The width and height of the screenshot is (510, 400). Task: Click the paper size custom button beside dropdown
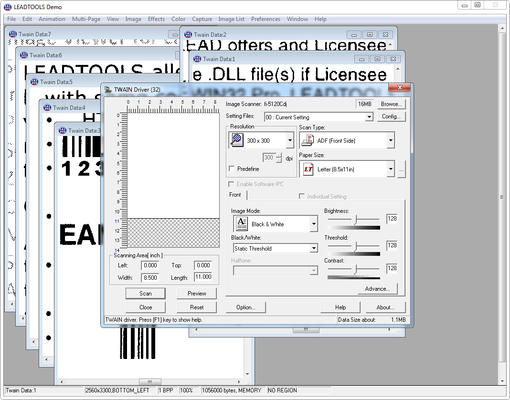[x=401, y=169]
